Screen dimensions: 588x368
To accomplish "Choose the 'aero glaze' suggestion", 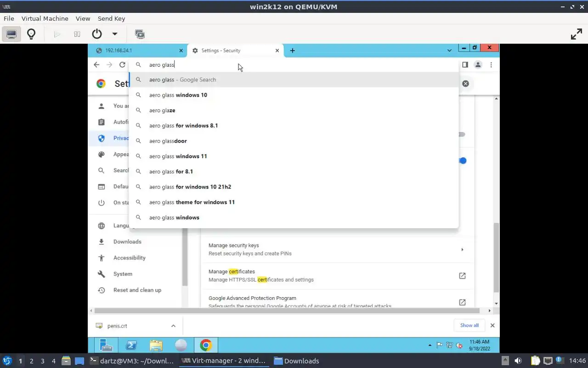I will [294, 110].
